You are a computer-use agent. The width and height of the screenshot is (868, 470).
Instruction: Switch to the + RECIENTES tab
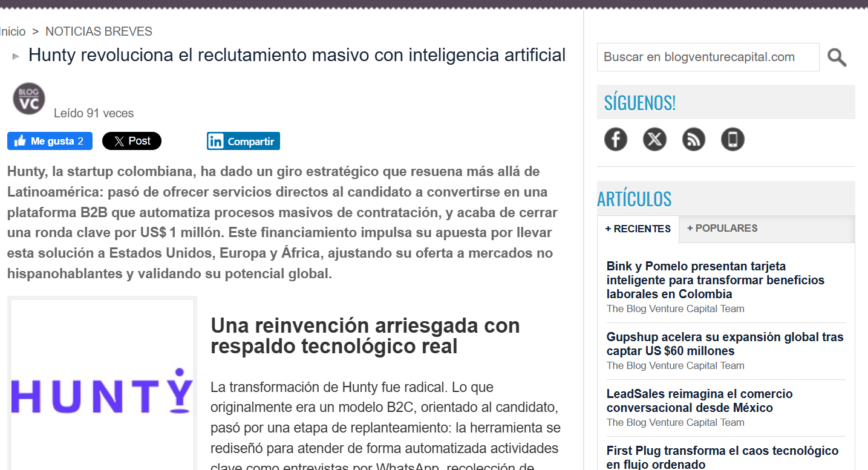pyautogui.click(x=638, y=229)
